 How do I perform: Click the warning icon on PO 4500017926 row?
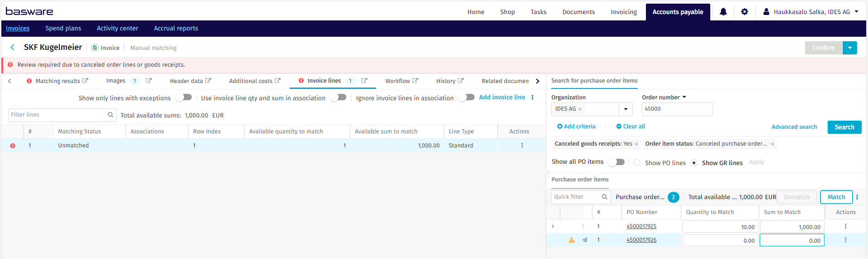click(x=572, y=240)
